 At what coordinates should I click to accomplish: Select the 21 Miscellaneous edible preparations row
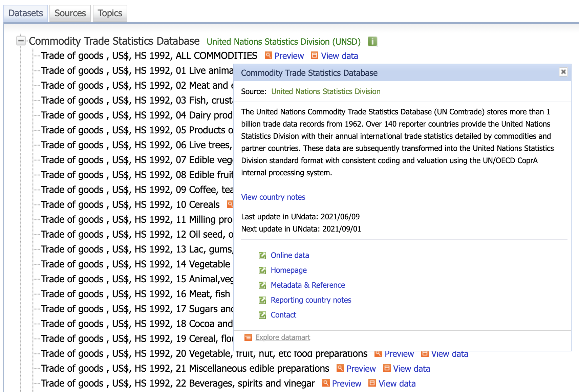(x=185, y=368)
